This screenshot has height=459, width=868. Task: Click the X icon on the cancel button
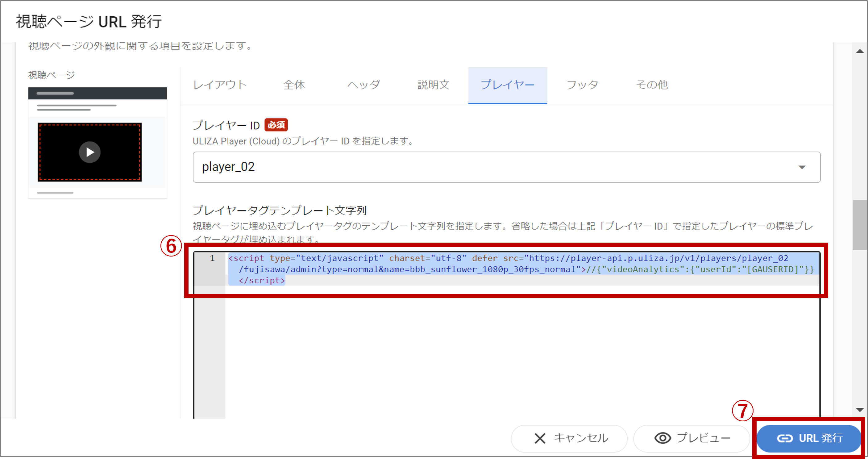(x=540, y=438)
